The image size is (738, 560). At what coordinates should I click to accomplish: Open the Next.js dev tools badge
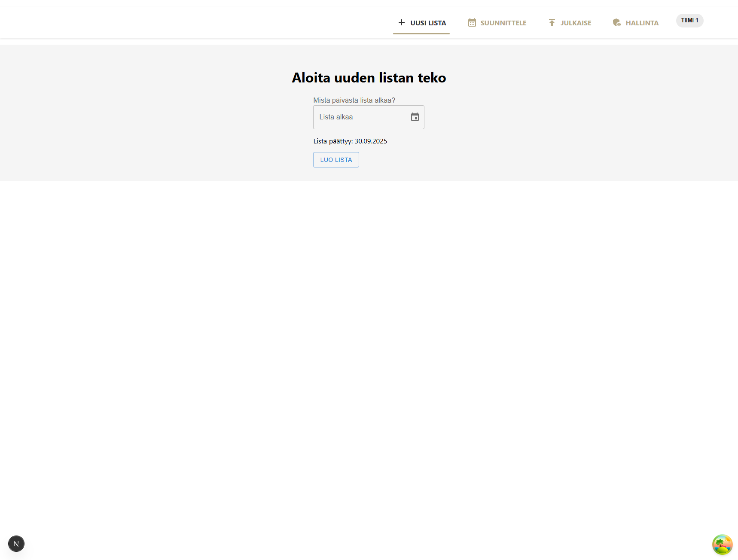[x=16, y=544]
